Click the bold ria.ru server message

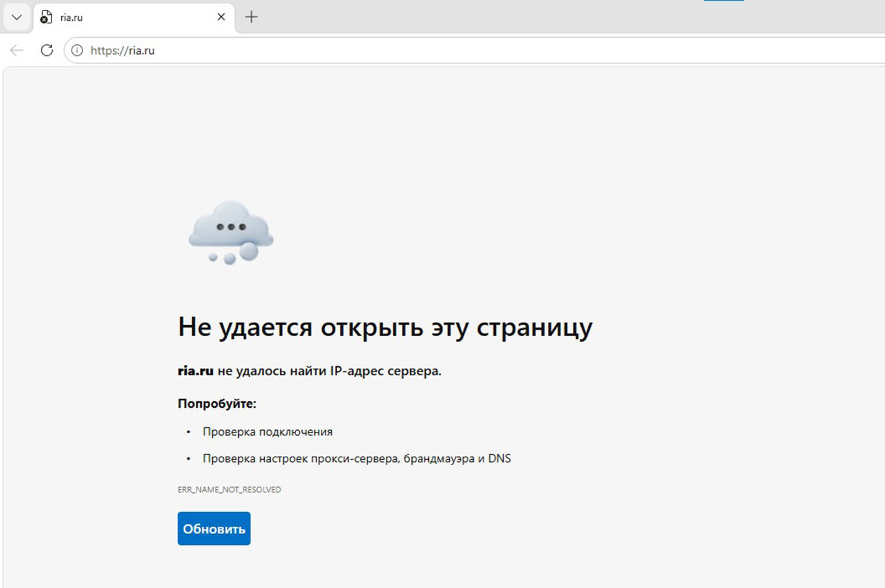pos(310,371)
